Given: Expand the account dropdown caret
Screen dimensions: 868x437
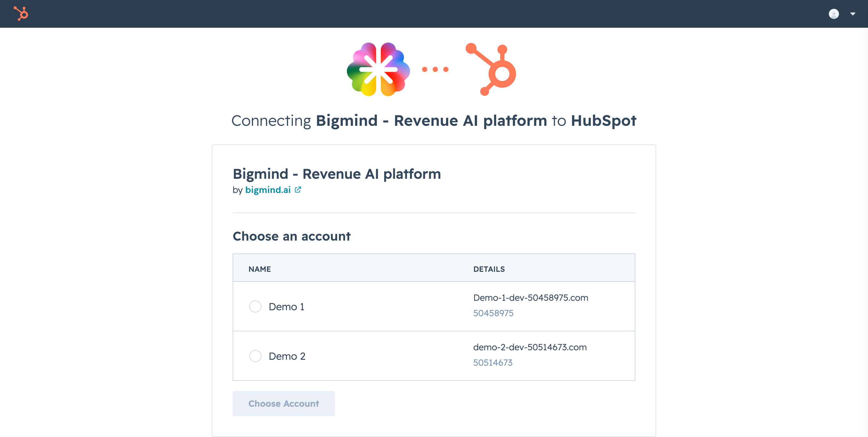Looking at the screenshot, I should pos(853,14).
